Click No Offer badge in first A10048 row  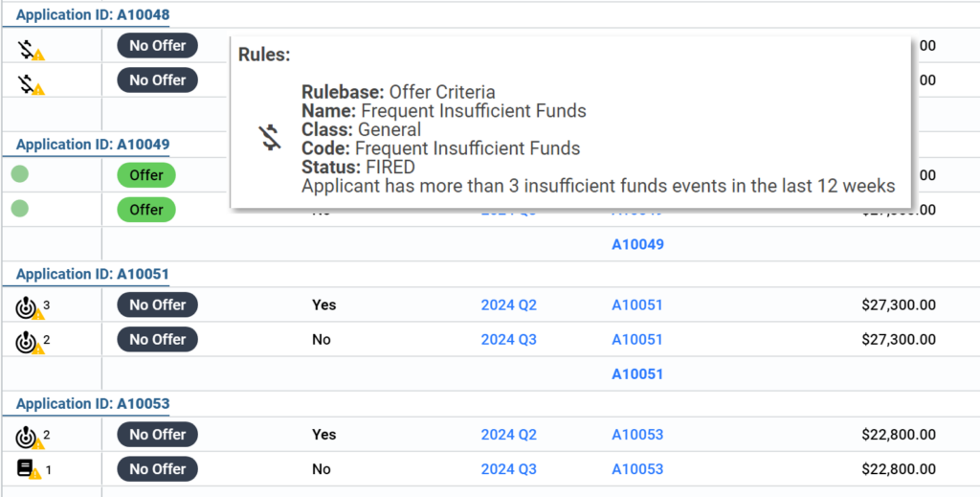pos(158,46)
